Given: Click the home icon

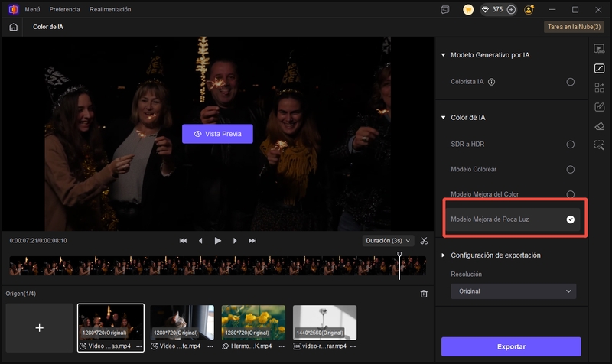Looking at the screenshot, I should 14,27.
